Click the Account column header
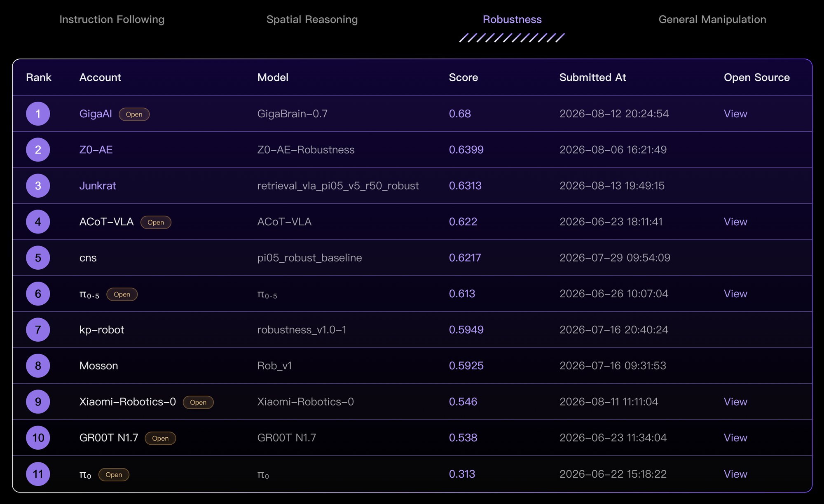 click(x=100, y=77)
